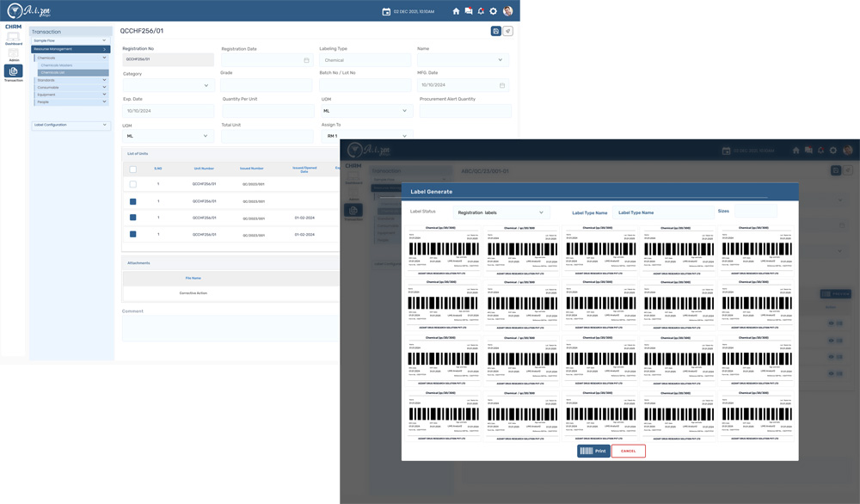Image resolution: width=860 pixels, height=504 pixels.
Task: Toggle select-all checkbox in List of Units header
Action: coord(132,169)
